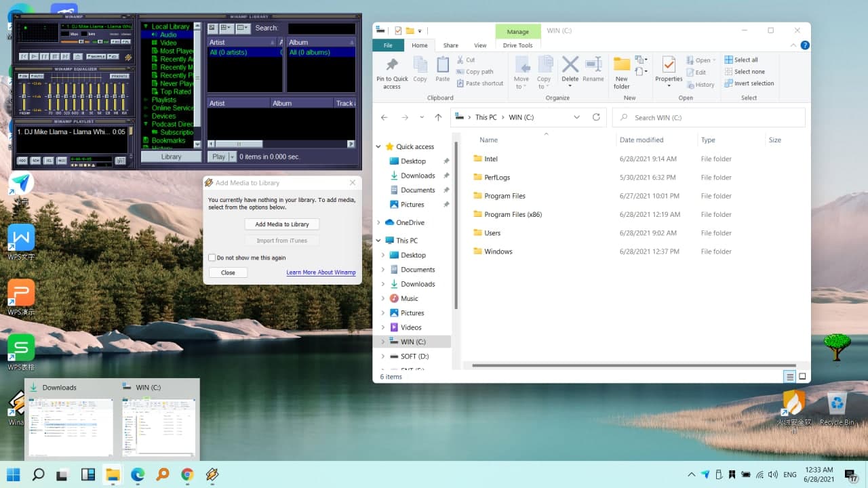Check 'Do not show me this again'

(212, 258)
